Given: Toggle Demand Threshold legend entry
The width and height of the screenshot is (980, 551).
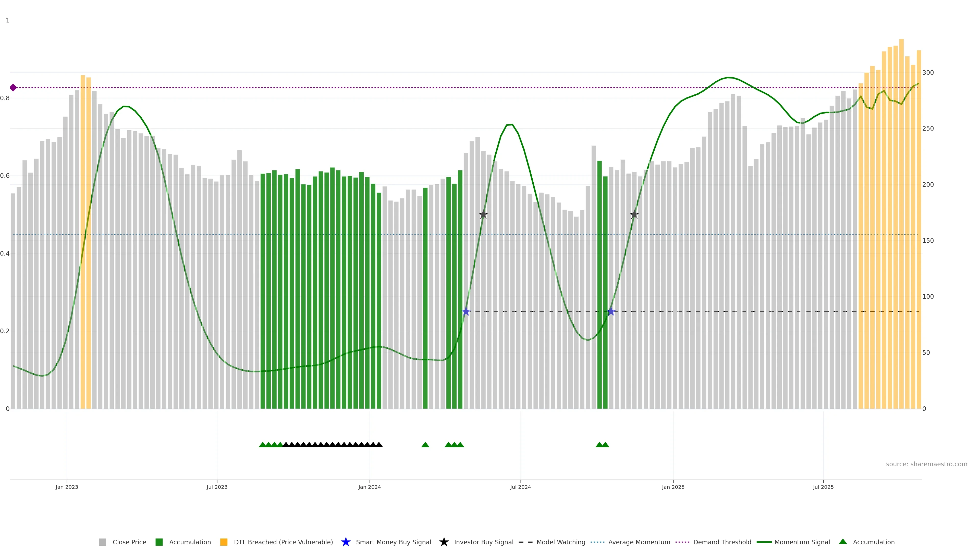Looking at the screenshot, I should [722, 542].
